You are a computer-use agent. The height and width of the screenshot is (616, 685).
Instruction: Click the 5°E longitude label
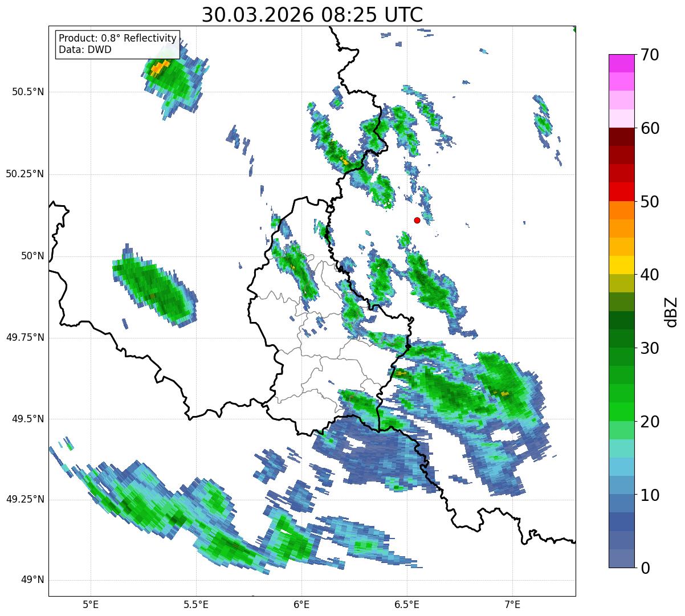click(x=91, y=604)
